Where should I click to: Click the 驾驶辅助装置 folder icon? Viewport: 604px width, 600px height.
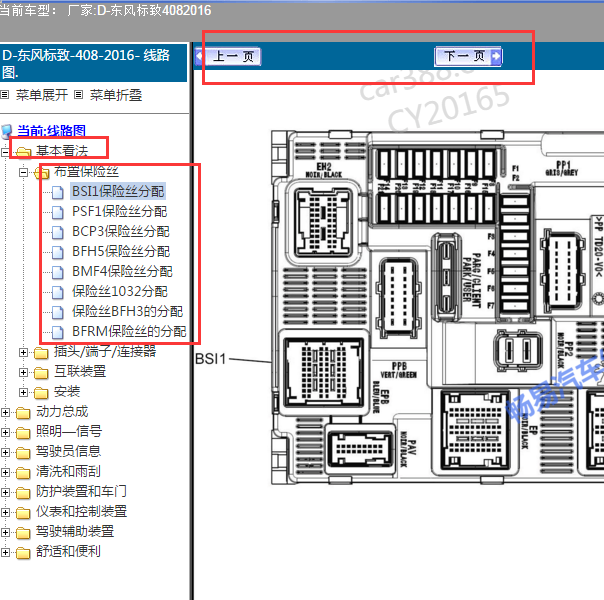click(23, 533)
